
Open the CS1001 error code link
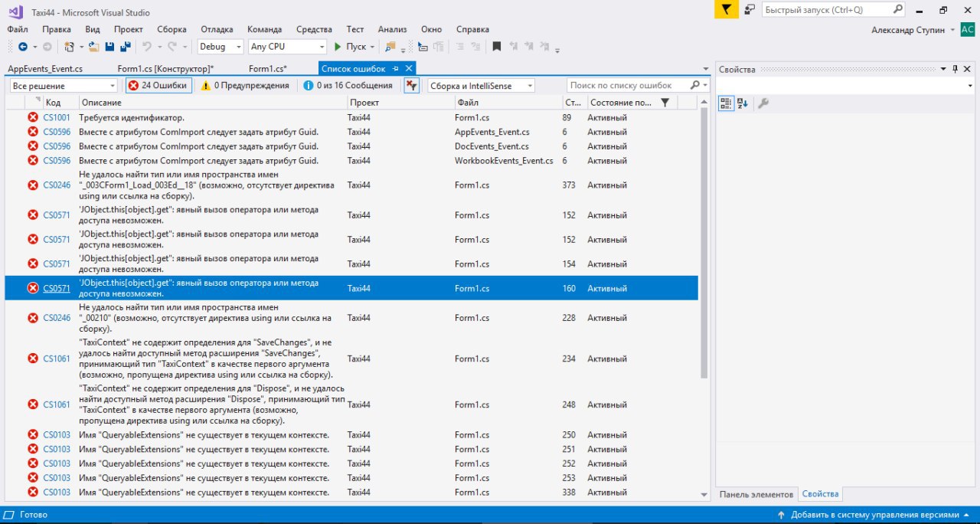[57, 118]
